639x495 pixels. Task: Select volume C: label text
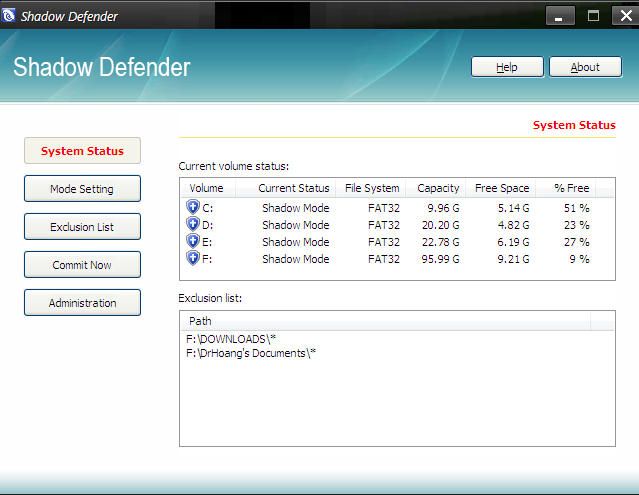207,208
